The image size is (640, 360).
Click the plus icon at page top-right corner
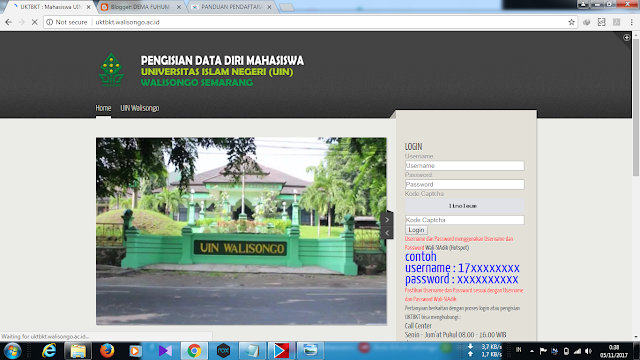click(627, 38)
